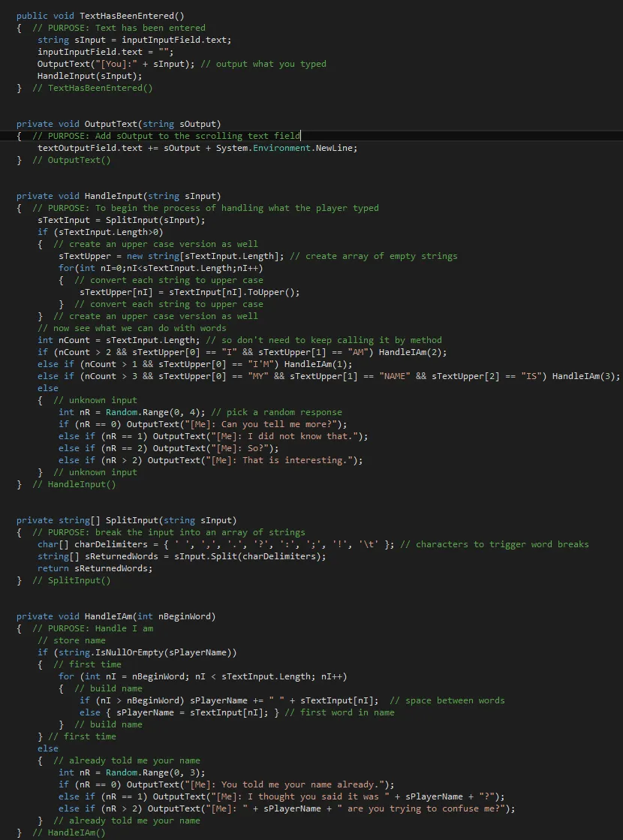Click the 'HandleIAm(2);' call
Viewport: 623px width, 840px height.
point(413,352)
